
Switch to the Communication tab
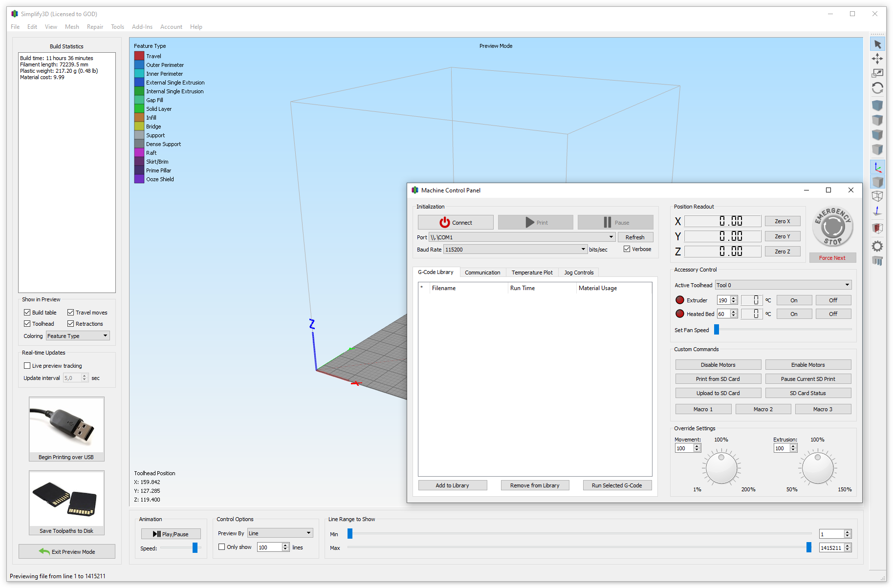482,273
